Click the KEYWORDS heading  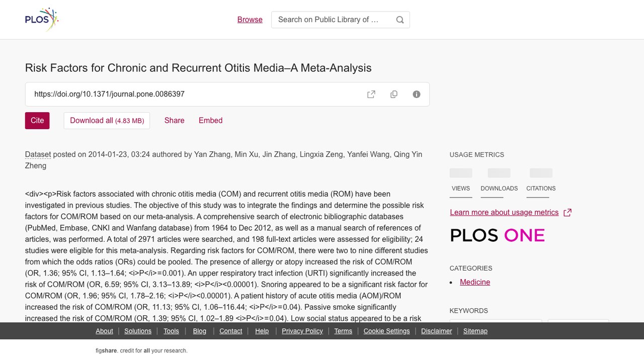point(469,311)
